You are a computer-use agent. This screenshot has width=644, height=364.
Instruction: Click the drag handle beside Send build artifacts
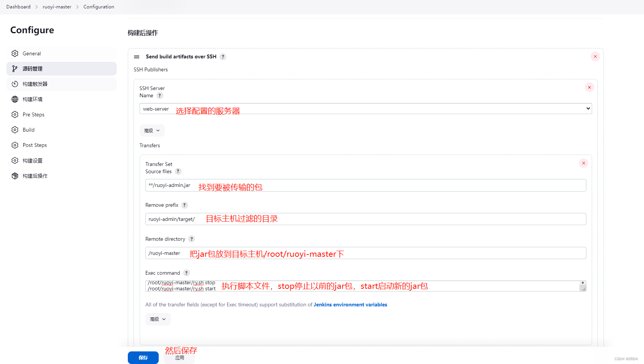137,57
